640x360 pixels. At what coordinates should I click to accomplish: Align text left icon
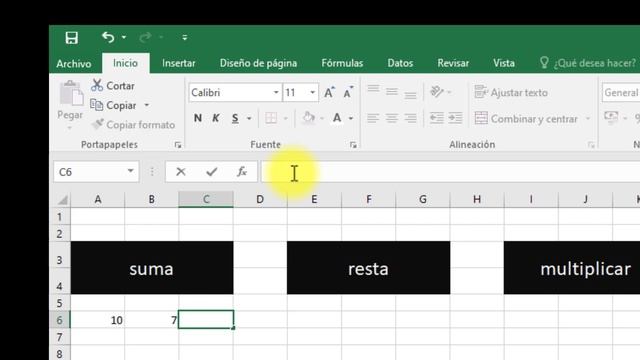click(373, 118)
